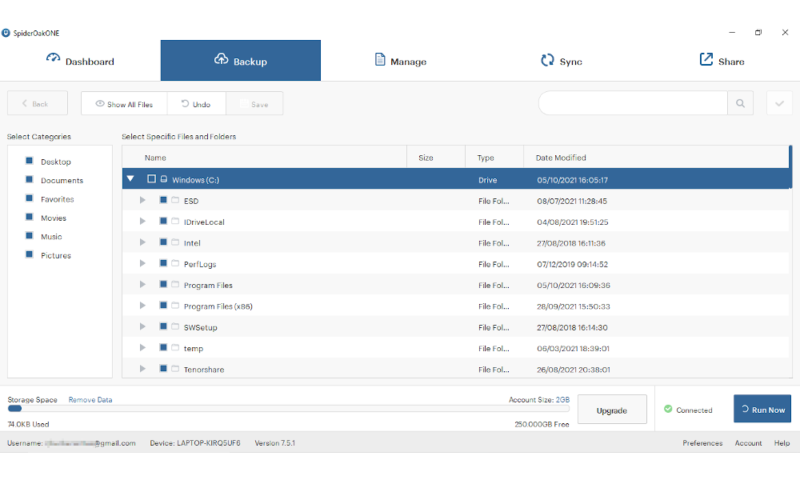The width and height of the screenshot is (800, 480).
Task: Click the temp folder icon
Action: click(x=175, y=347)
